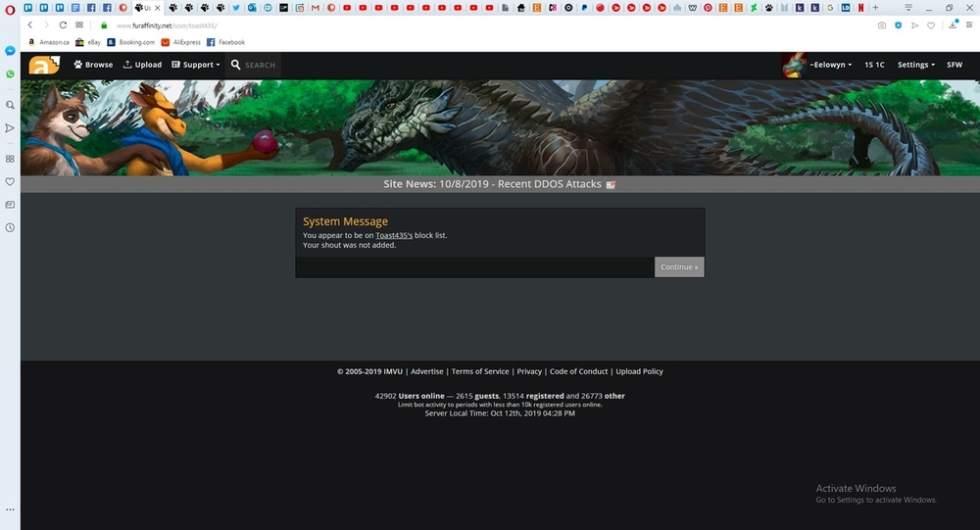
Task: Open WhatsApp in the Opera sidebar
Action: [x=10, y=73]
